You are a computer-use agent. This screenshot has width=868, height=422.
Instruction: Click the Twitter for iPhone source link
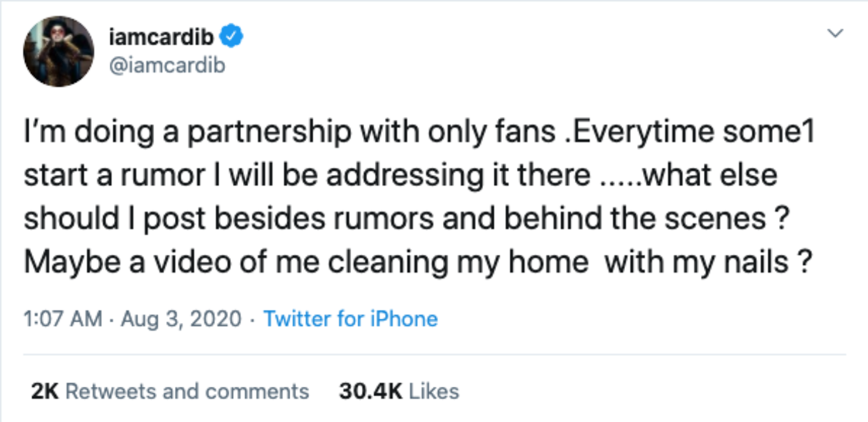[351, 319]
